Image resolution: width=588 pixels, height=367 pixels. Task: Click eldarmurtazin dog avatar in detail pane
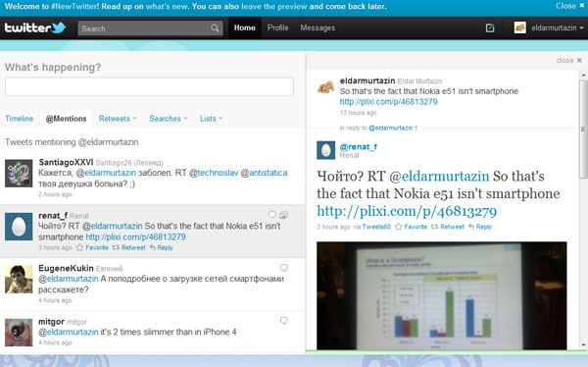click(325, 87)
